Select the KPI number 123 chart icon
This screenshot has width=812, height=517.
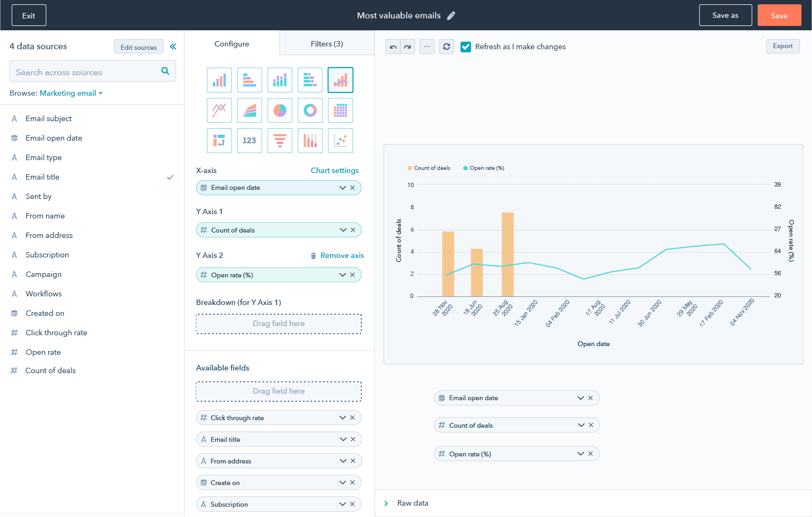(249, 141)
